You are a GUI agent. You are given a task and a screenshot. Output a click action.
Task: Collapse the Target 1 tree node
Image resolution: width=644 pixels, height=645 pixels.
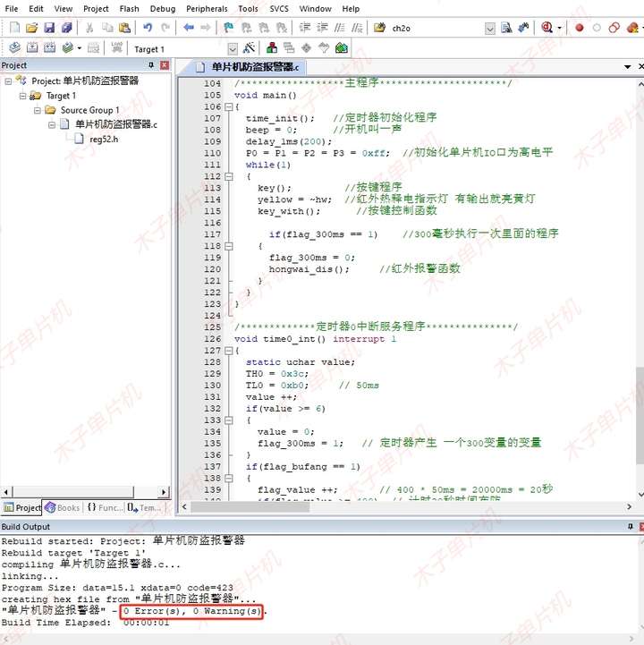pos(23,97)
